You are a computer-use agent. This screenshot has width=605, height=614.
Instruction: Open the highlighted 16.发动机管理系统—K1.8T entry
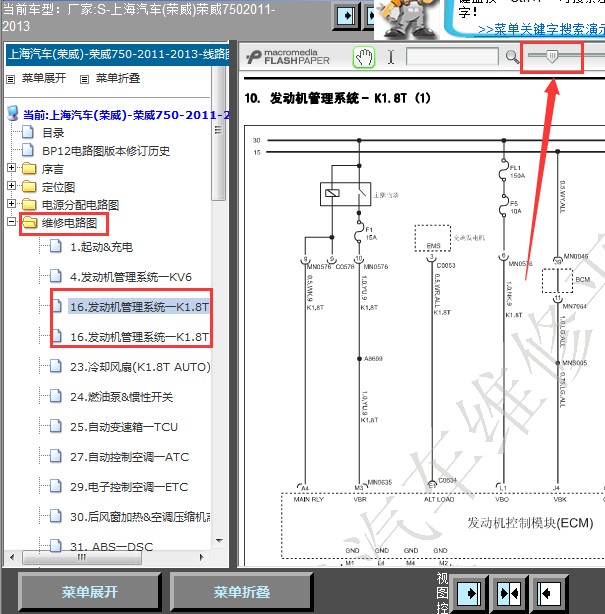click(139, 307)
